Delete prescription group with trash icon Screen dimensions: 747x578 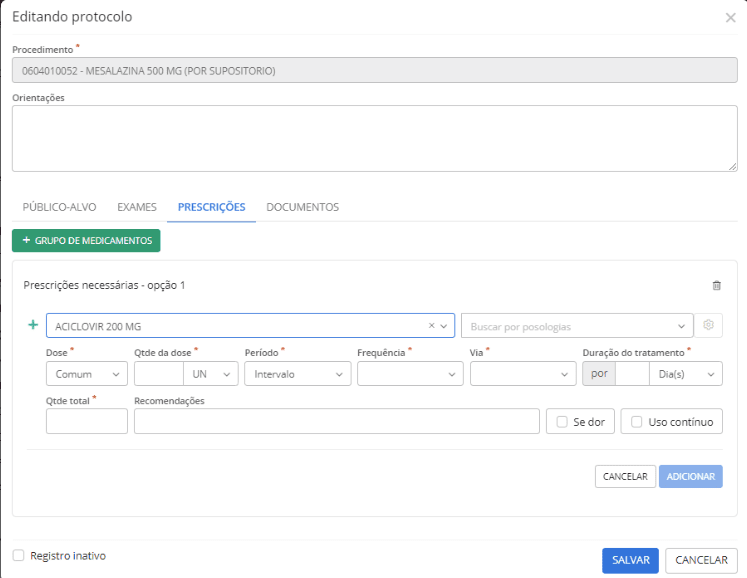coord(716,285)
